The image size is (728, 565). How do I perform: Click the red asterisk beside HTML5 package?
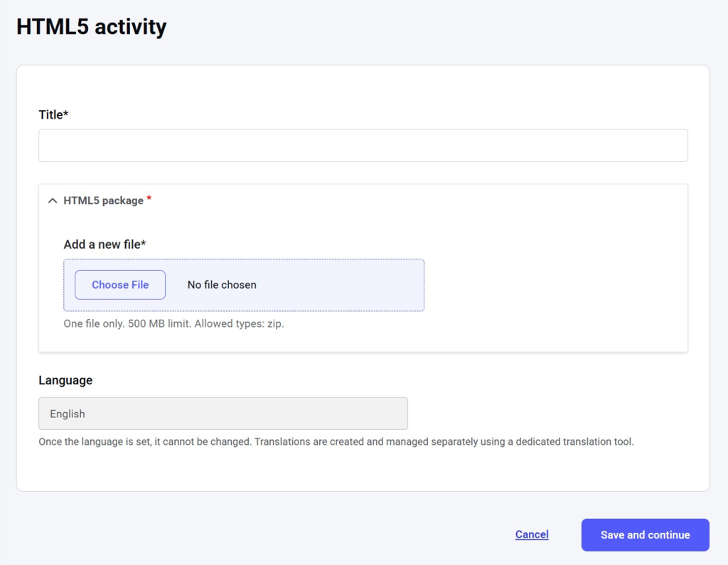tap(149, 199)
